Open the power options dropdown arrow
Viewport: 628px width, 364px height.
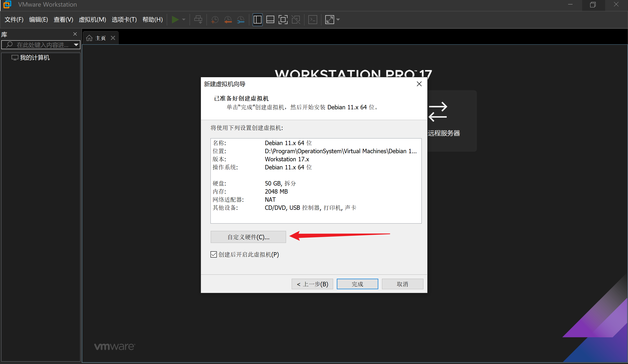pyautogui.click(x=184, y=19)
